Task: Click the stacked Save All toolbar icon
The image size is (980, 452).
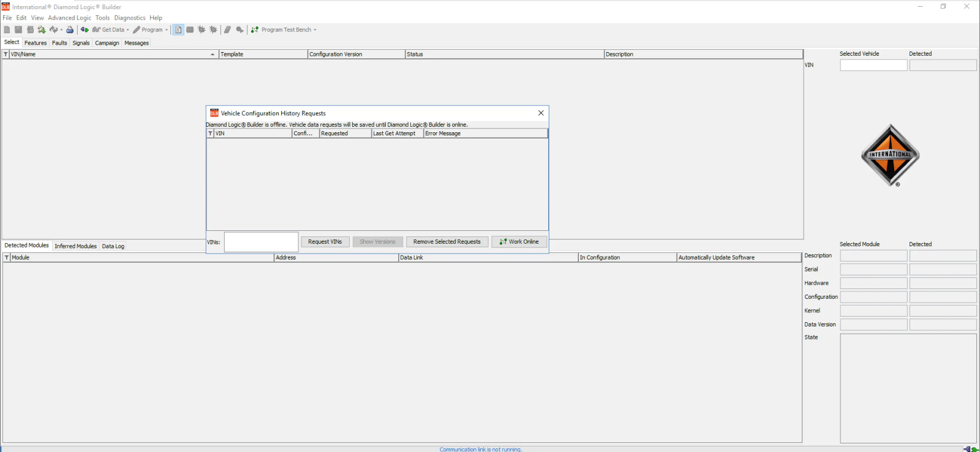Action: (x=30, y=29)
